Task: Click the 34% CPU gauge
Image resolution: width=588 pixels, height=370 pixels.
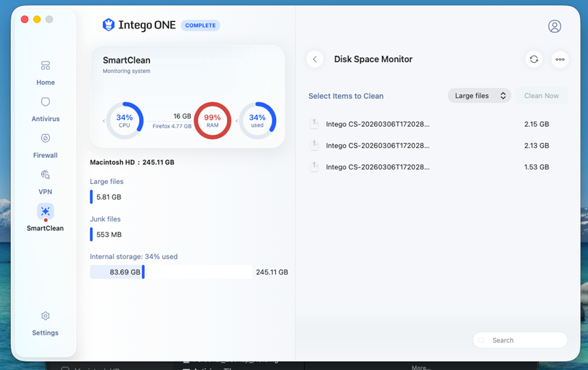Action: (125, 121)
